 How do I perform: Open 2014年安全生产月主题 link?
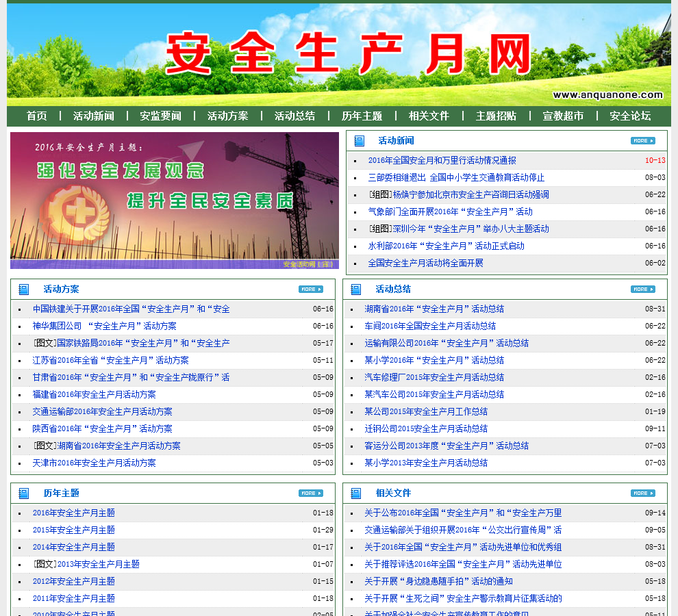click(74, 548)
